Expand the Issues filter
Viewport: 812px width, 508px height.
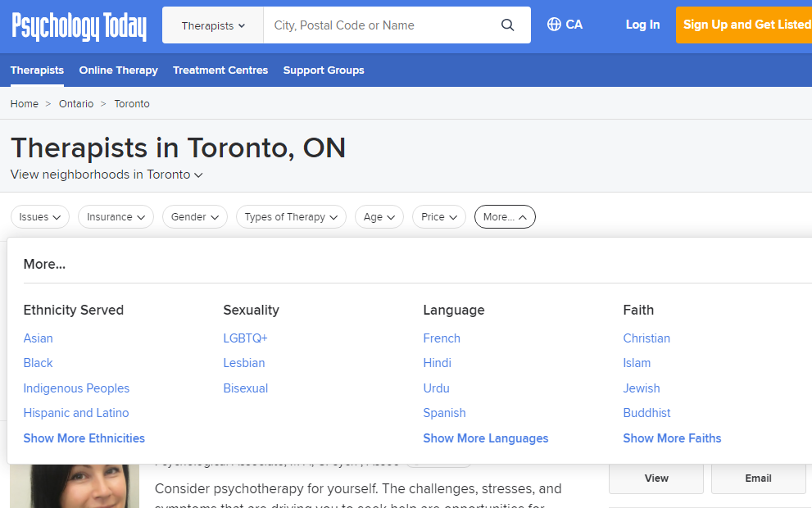coord(40,217)
